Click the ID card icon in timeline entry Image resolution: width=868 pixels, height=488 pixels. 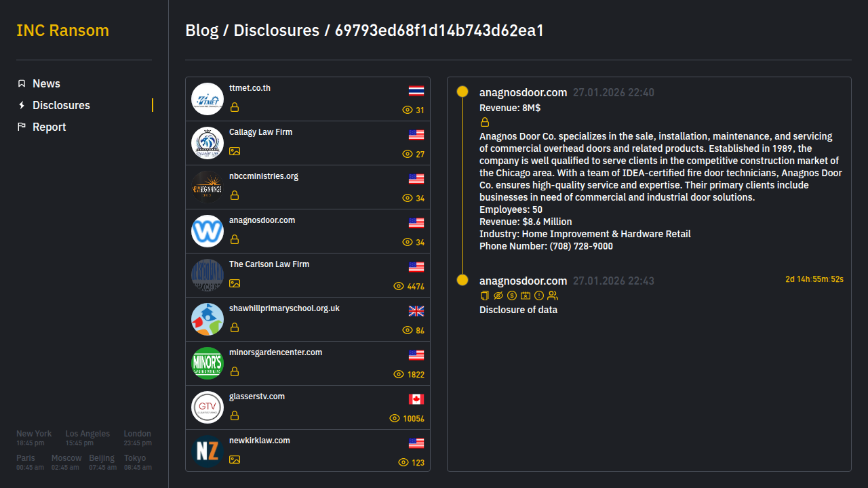click(526, 296)
